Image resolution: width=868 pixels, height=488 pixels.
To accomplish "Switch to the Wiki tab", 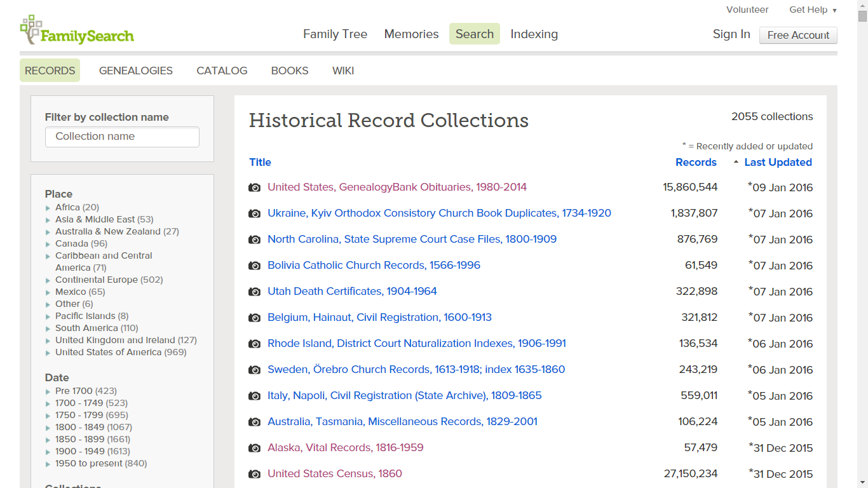I will [343, 71].
